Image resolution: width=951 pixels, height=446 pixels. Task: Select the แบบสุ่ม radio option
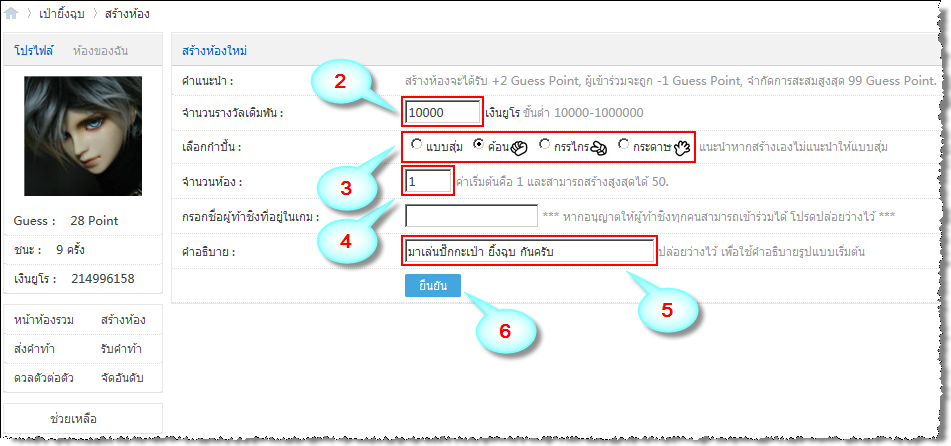point(416,144)
